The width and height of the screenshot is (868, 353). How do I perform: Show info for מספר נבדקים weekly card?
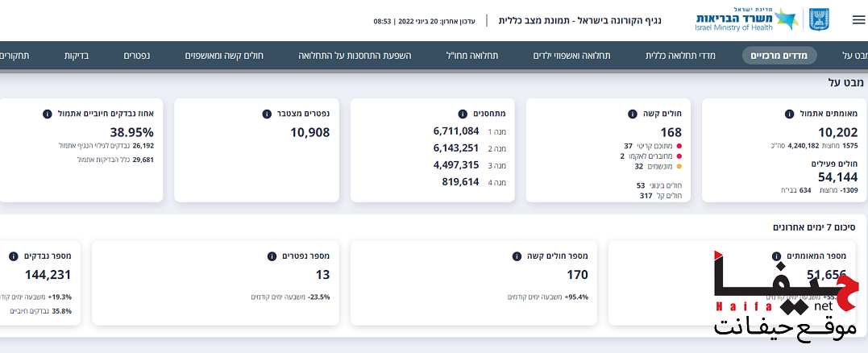pos(13,256)
